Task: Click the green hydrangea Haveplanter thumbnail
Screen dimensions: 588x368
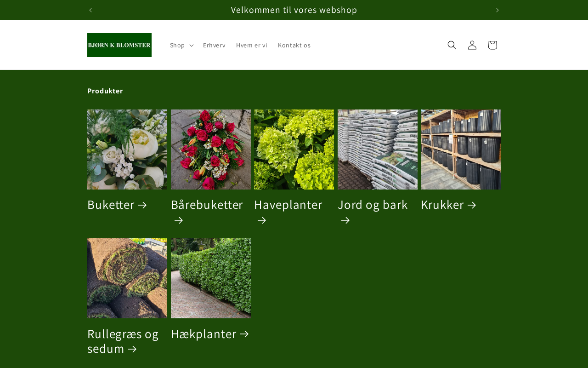Action: [294, 149]
